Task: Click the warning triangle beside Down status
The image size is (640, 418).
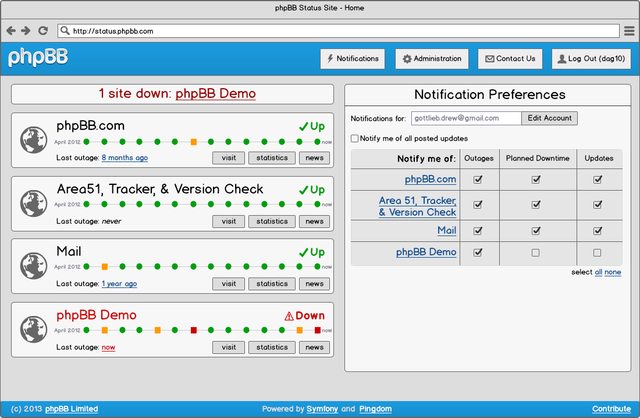Action: click(x=289, y=316)
